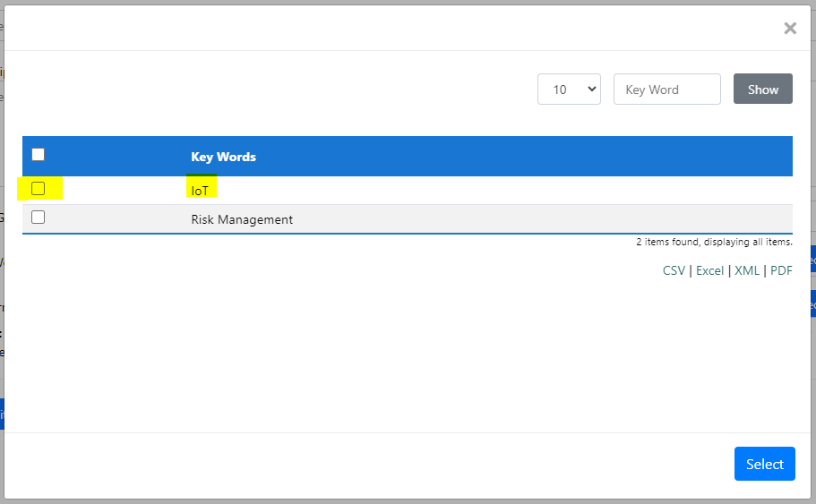
Task: Sort by the Key Words column header
Action: [223, 157]
